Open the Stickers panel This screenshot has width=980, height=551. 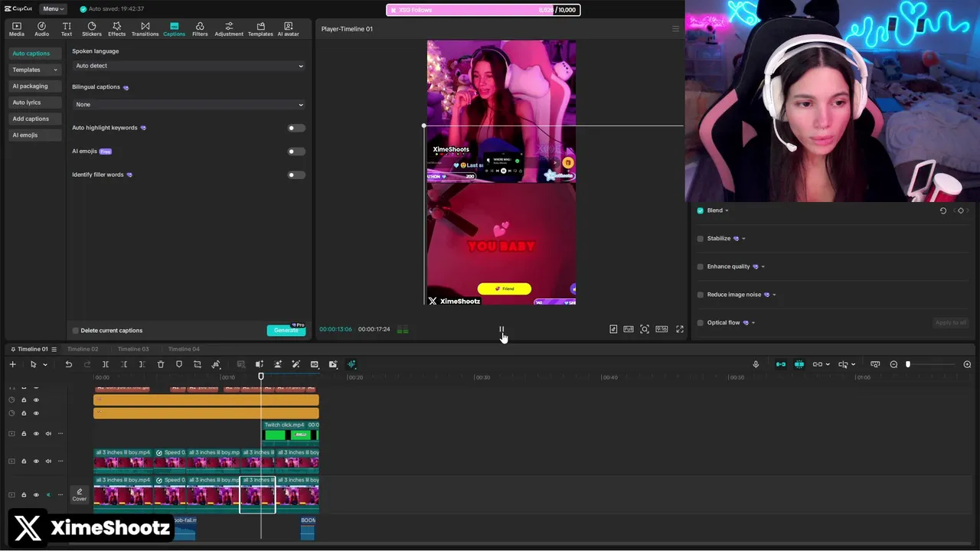click(92, 29)
